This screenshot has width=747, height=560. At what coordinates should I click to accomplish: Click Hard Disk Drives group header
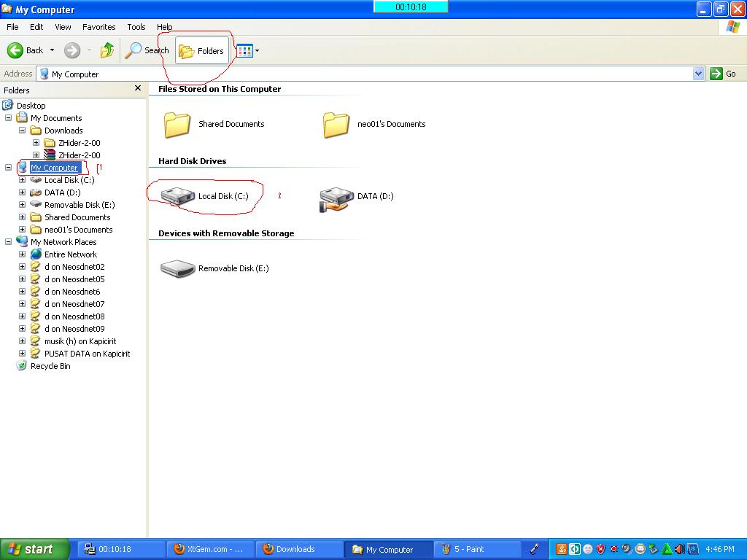192,161
